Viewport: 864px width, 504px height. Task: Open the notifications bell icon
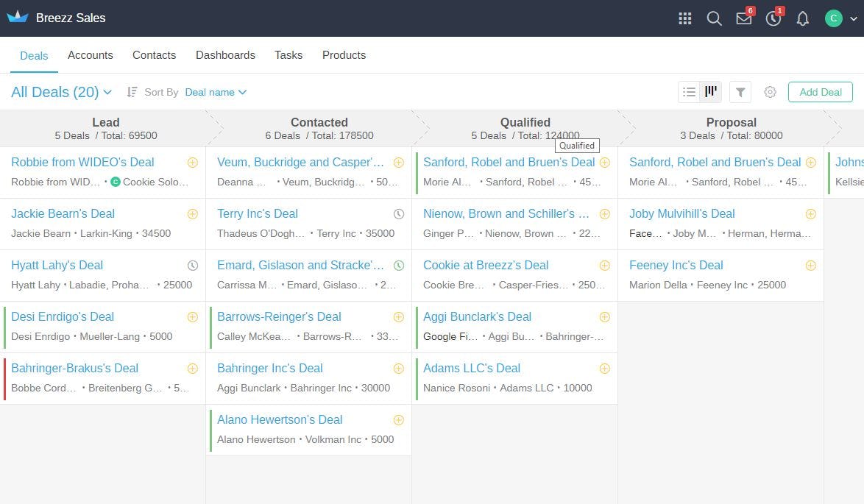tap(802, 18)
